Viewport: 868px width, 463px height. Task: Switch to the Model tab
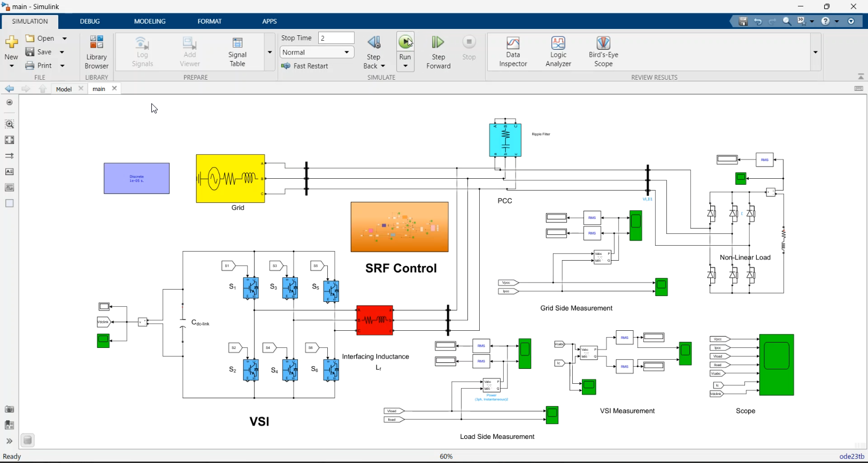(64, 89)
